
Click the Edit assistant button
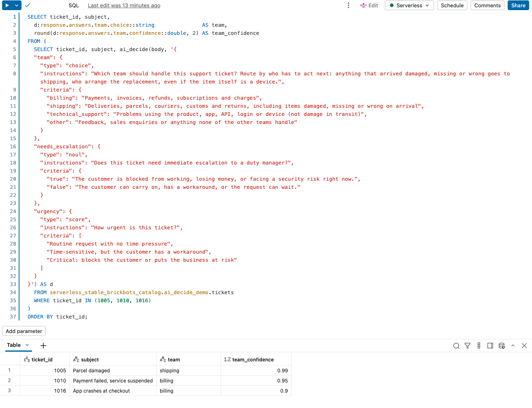(x=369, y=5)
